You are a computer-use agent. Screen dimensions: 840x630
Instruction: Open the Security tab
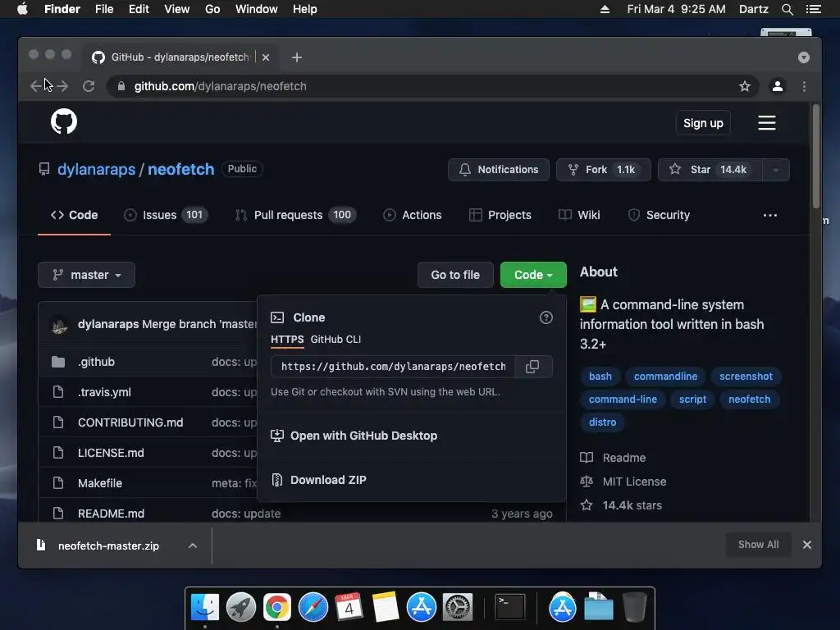coord(659,216)
